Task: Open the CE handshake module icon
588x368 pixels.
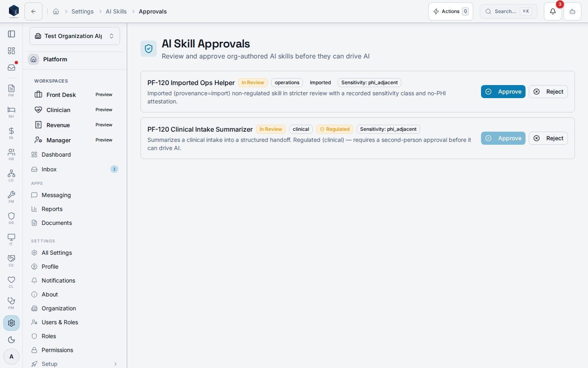Action: tap(11, 260)
